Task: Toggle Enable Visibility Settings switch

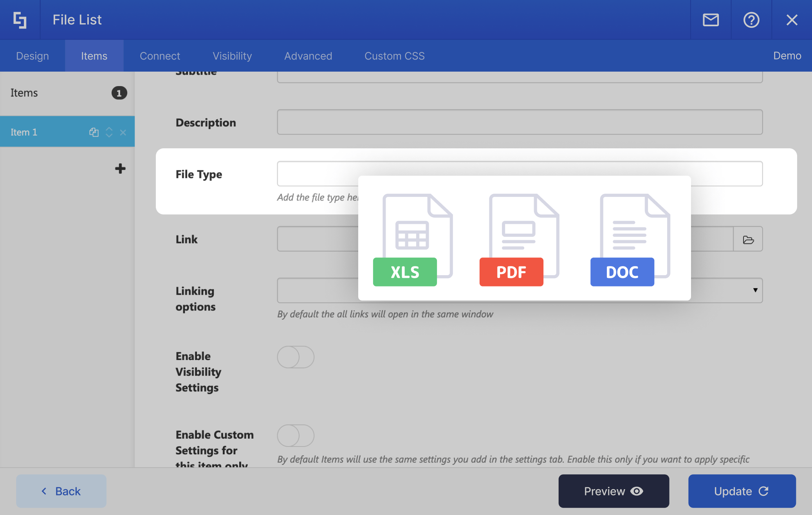Action: coord(296,357)
